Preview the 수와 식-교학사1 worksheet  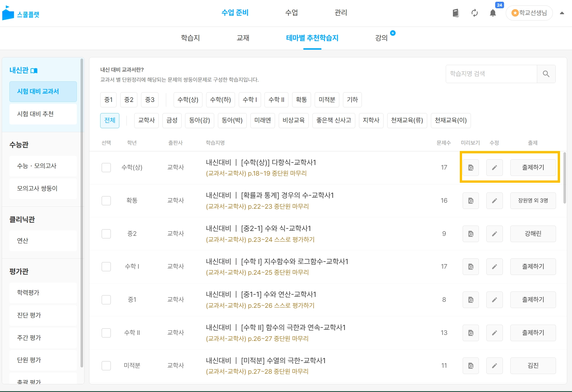click(471, 234)
